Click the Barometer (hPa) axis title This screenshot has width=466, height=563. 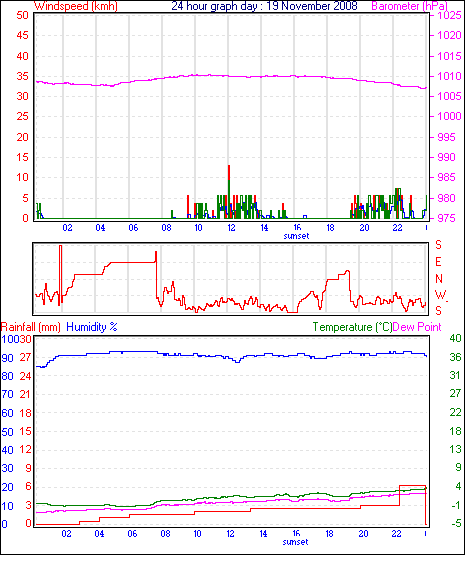tap(409, 6)
